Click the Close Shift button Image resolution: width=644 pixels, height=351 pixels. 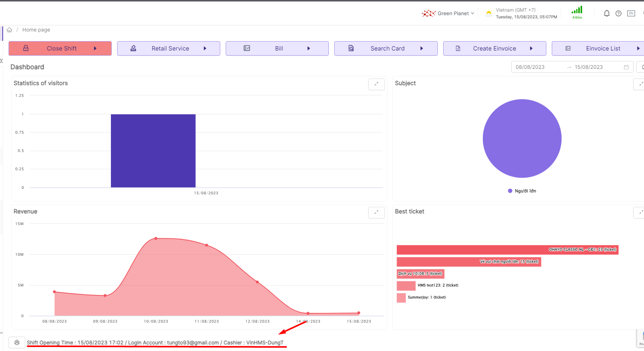tap(60, 49)
